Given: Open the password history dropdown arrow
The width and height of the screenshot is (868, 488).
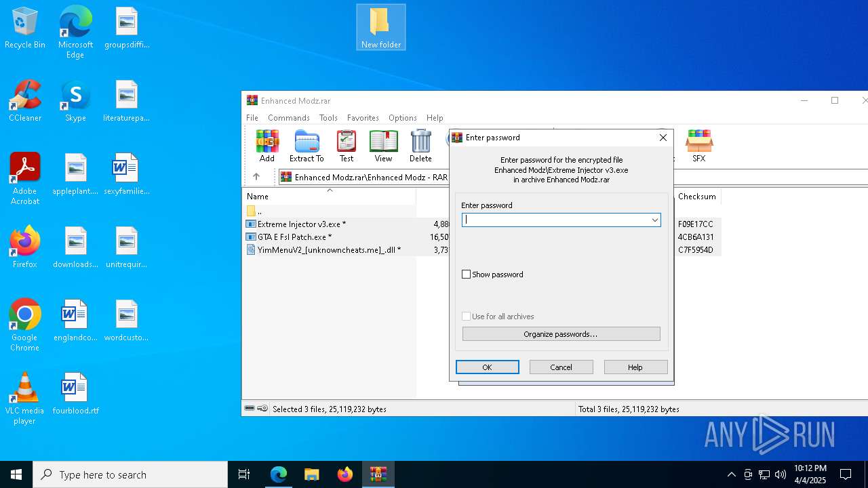Looking at the screenshot, I should coord(654,220).
